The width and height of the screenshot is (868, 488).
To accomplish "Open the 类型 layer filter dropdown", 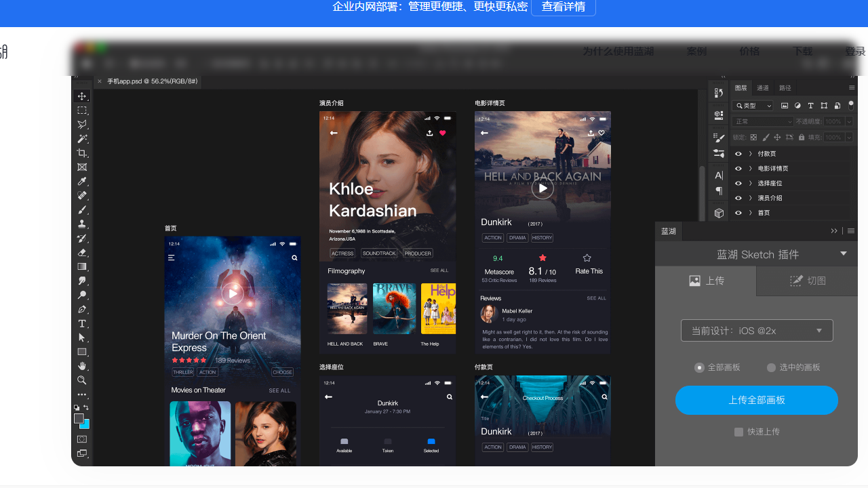I will 753,106.
